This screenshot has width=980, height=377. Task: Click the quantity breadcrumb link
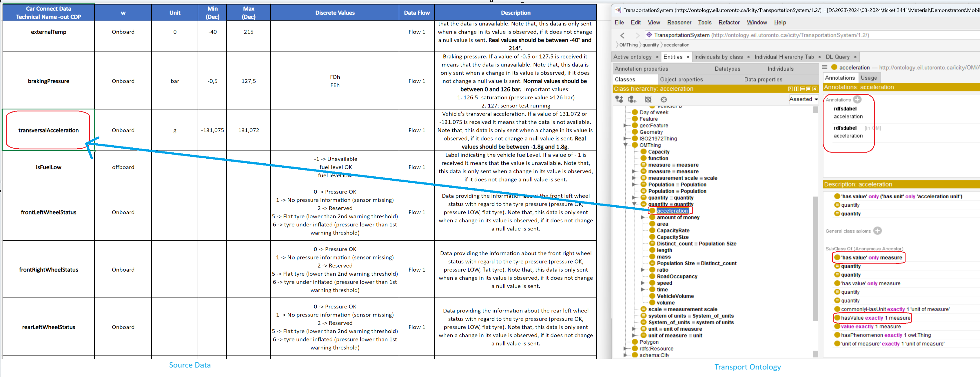[651, 45]
